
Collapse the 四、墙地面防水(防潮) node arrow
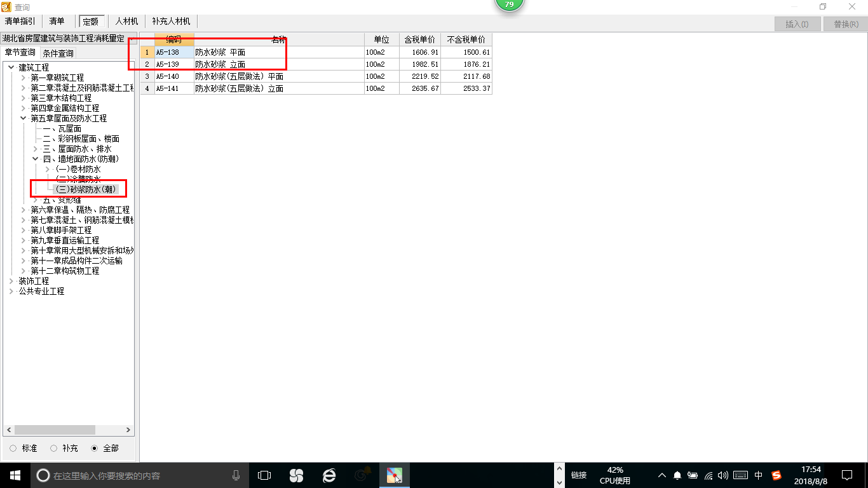[x=36, y=159]
